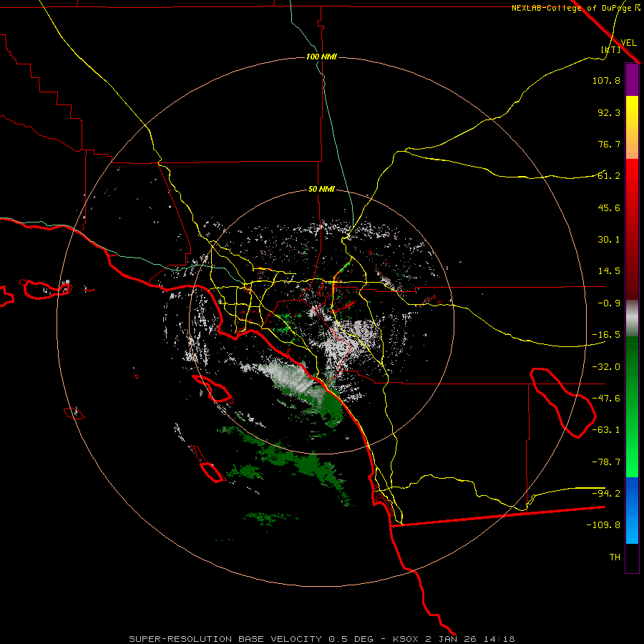
Task: Click the Super-Resolution Base Velocity caption text
Action: click(x=321, y=639)
